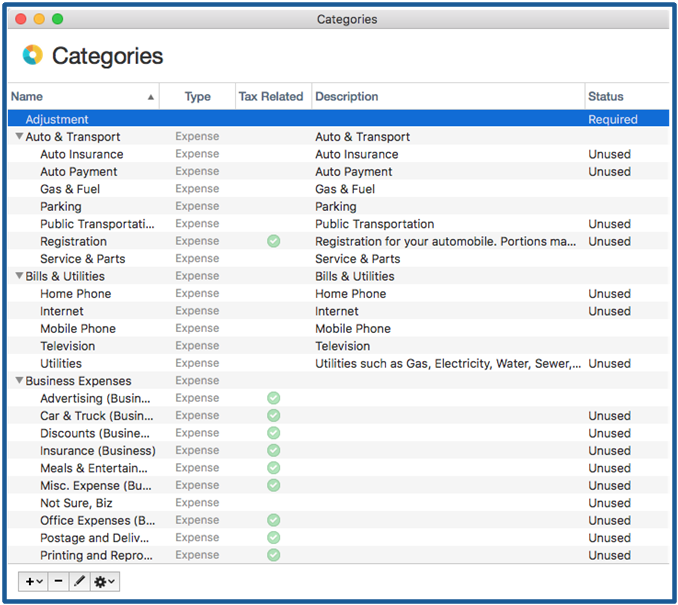The image size is (678, 605).
Task: Toggle tax related checkmark for Registration
Action: click(x=273, y=241)
